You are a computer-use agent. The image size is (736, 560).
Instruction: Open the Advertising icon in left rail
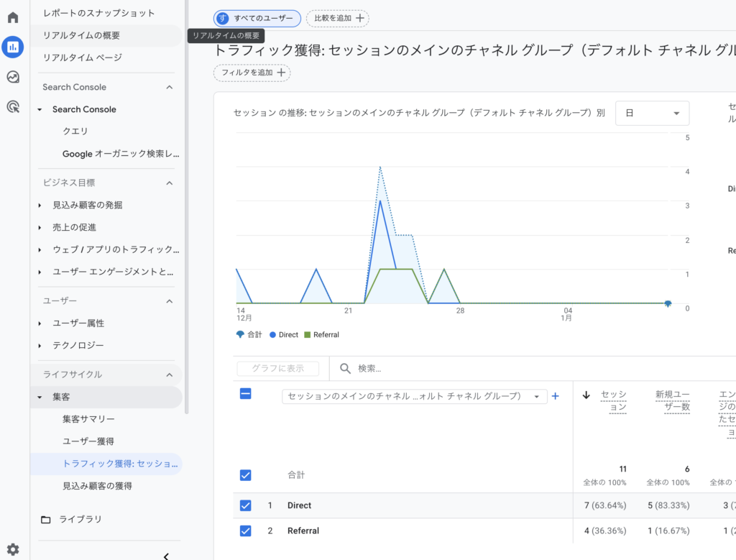click(13, 107)
